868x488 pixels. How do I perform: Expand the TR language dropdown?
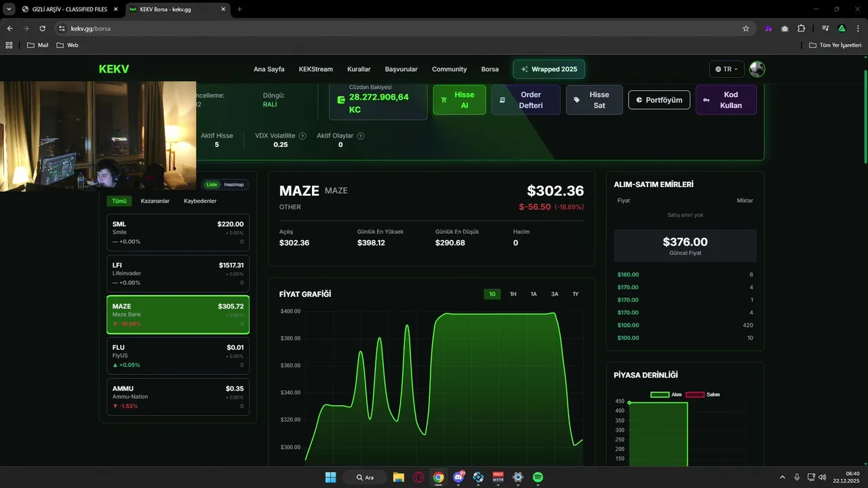(727, 69)
